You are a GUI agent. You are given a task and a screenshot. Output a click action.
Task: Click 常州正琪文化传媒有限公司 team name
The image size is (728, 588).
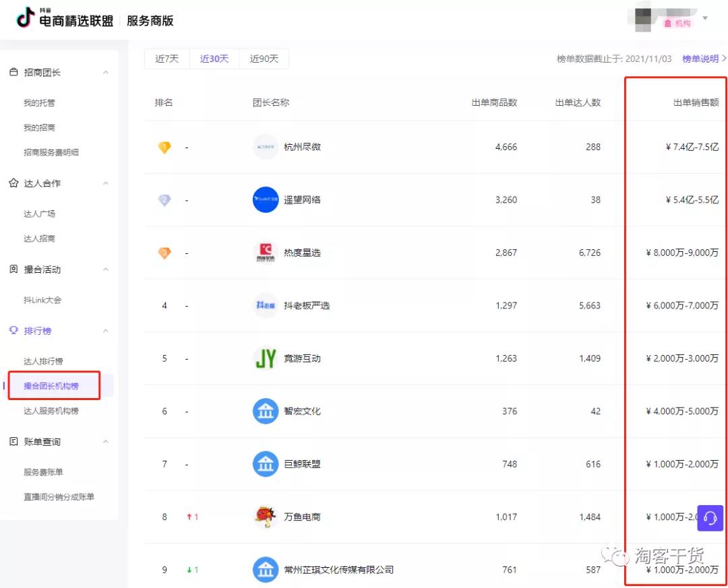pyautogui.click(x=339, y=570)
